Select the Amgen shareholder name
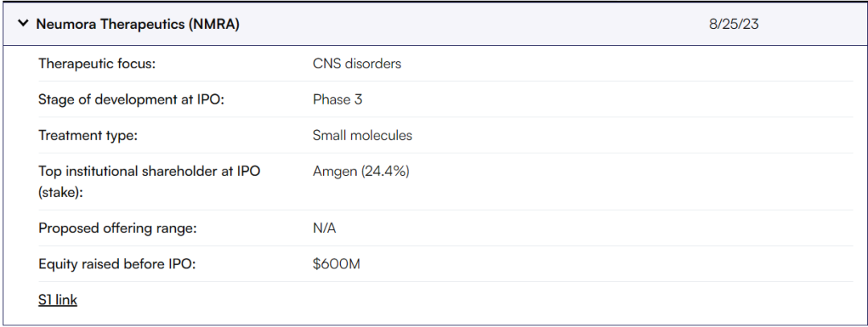Image resolution: width=868 pixels, height=327 pixels. 333,171
